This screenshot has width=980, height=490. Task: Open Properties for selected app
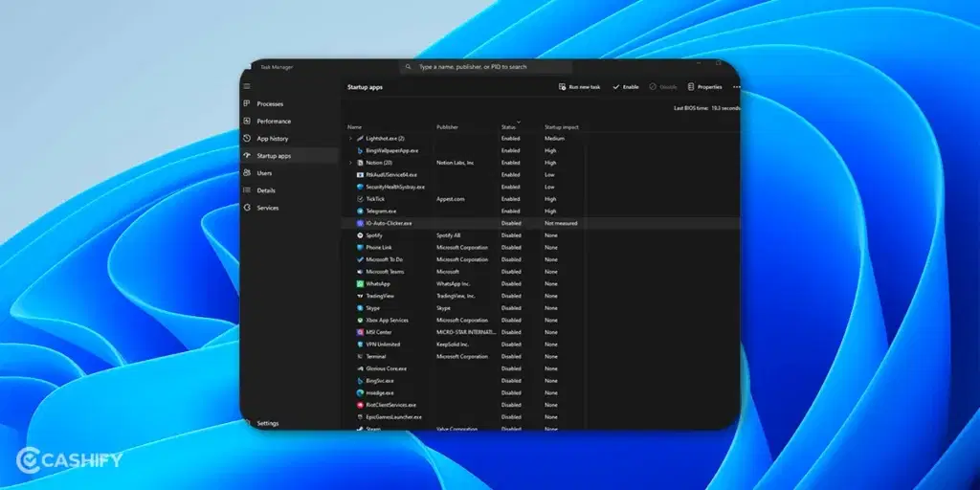tap(705, 87)
